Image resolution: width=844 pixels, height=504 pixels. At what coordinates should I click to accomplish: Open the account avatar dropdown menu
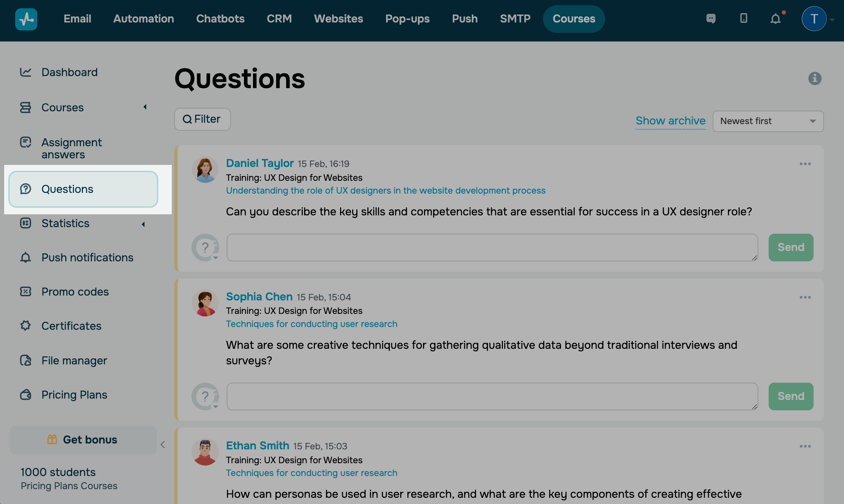(x=817, y=19)
